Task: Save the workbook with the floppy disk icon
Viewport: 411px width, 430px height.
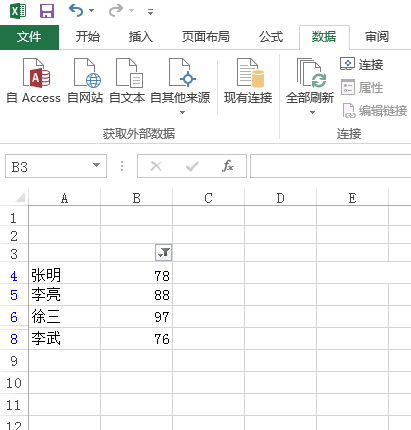Action: click(x=47, y=11)
